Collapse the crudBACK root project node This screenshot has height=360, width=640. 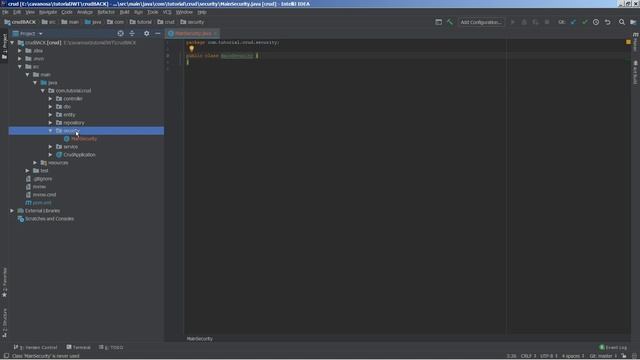12,42
